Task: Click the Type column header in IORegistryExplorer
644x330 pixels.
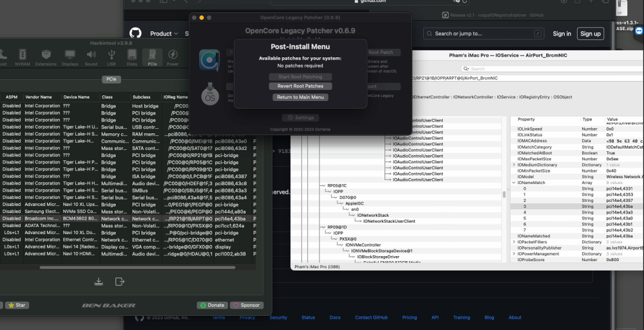Action: tap(587, 119)
